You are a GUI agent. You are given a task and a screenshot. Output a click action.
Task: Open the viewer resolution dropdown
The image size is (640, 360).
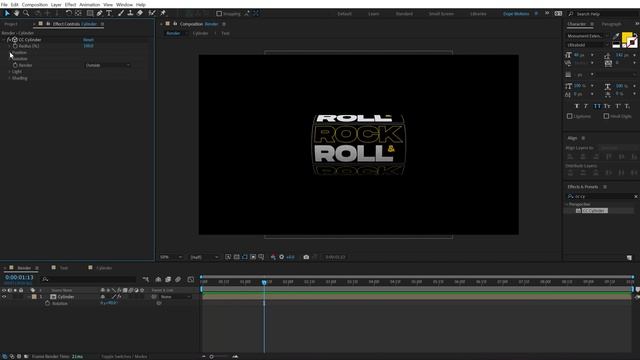pos(204,257)
